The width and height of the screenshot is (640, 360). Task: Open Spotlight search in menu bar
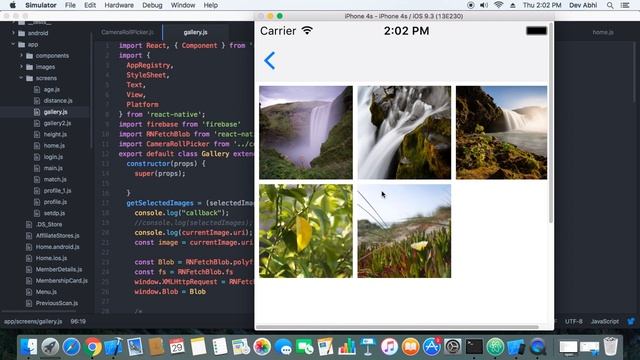pos(610,5)
